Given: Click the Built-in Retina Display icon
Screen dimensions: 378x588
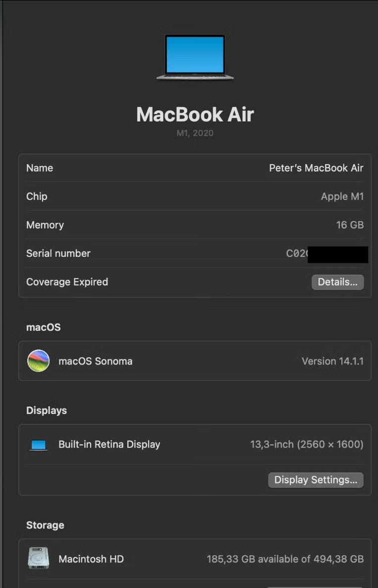Looking at the screenshot, I should (38, 445).
